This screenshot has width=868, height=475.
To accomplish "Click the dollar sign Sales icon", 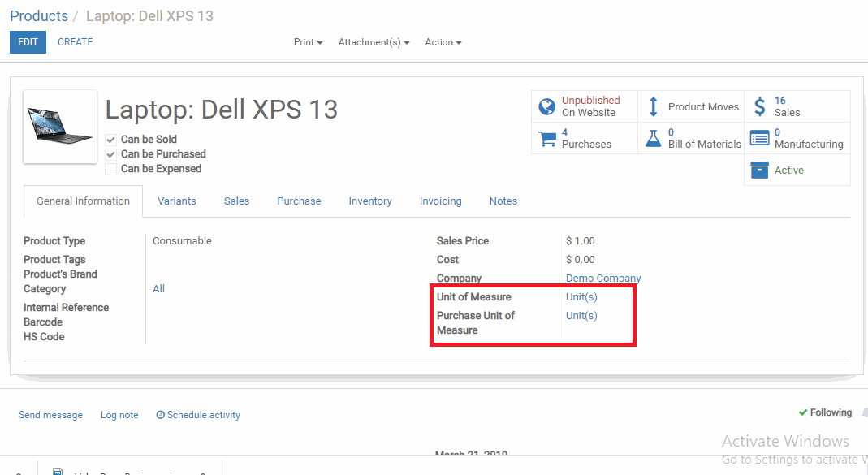I will click(x=760, y=106).
